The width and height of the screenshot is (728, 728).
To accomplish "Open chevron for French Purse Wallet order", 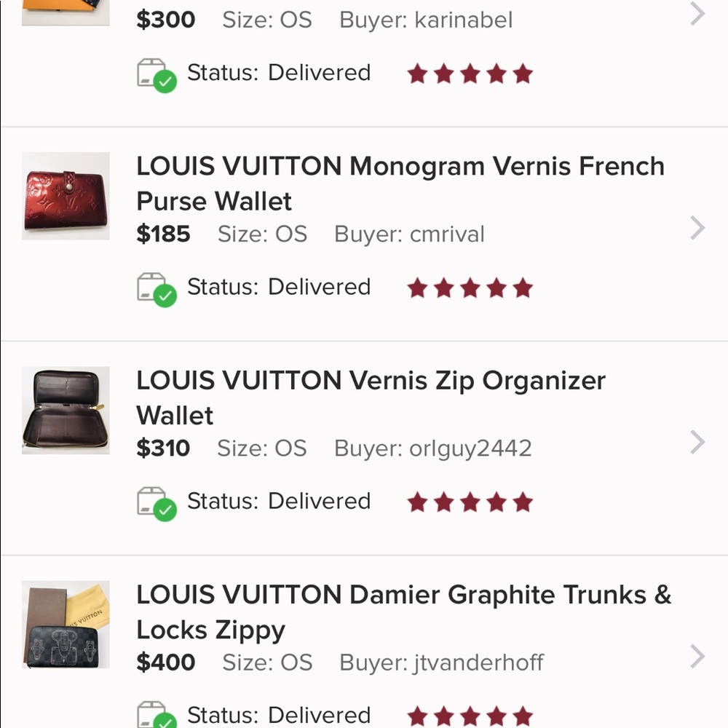I will coord(698,228).
